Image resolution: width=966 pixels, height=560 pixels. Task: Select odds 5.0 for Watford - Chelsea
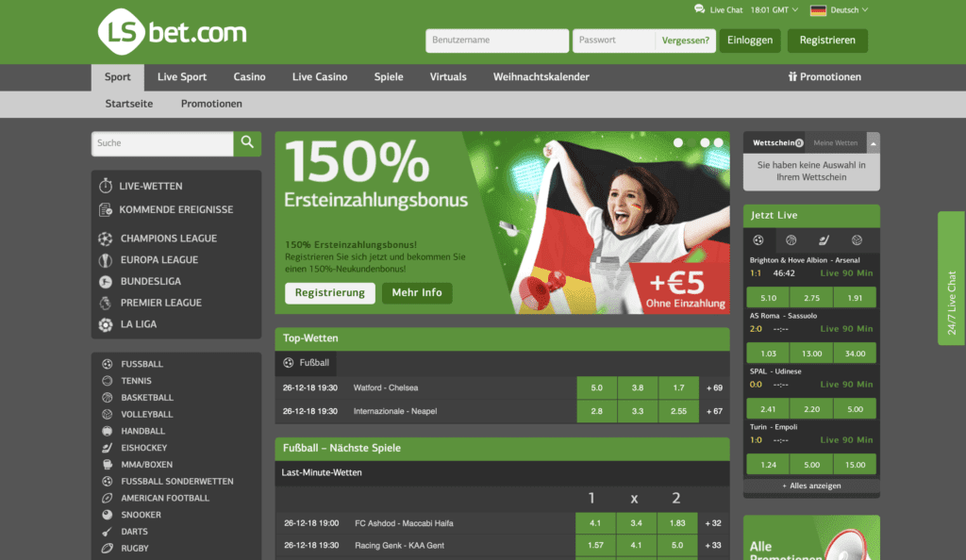[x=596, y=387]
